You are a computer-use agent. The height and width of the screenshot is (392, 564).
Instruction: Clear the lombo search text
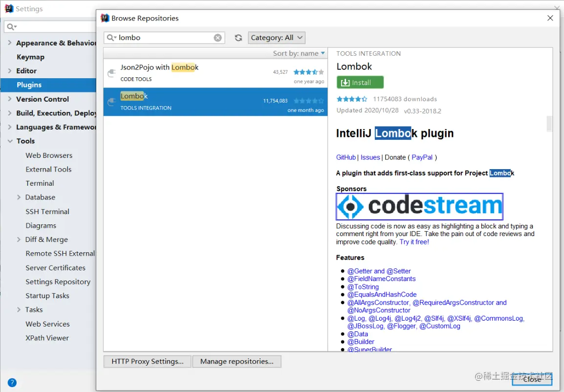coord(217,38)
